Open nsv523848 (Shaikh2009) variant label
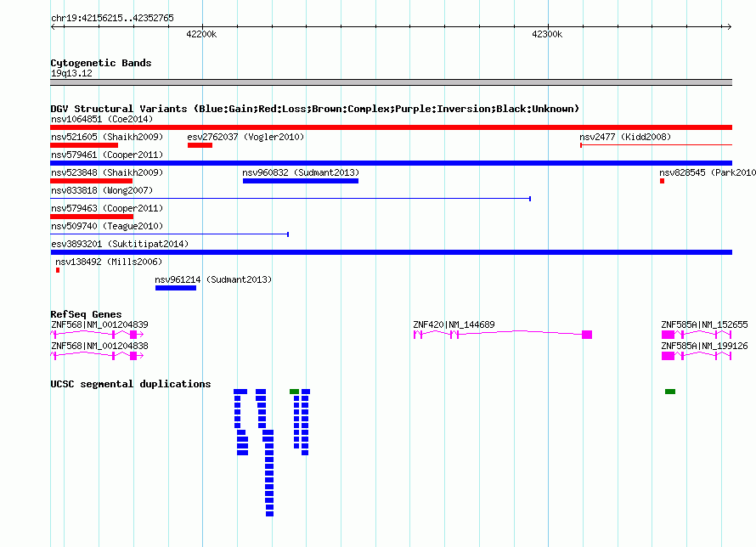The image size is (756, 547). coord(107,172)
